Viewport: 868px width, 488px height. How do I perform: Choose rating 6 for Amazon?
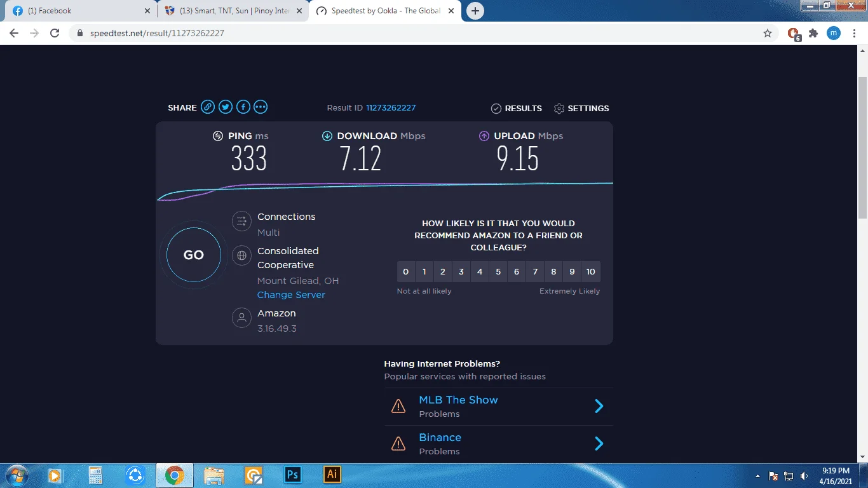517,271
